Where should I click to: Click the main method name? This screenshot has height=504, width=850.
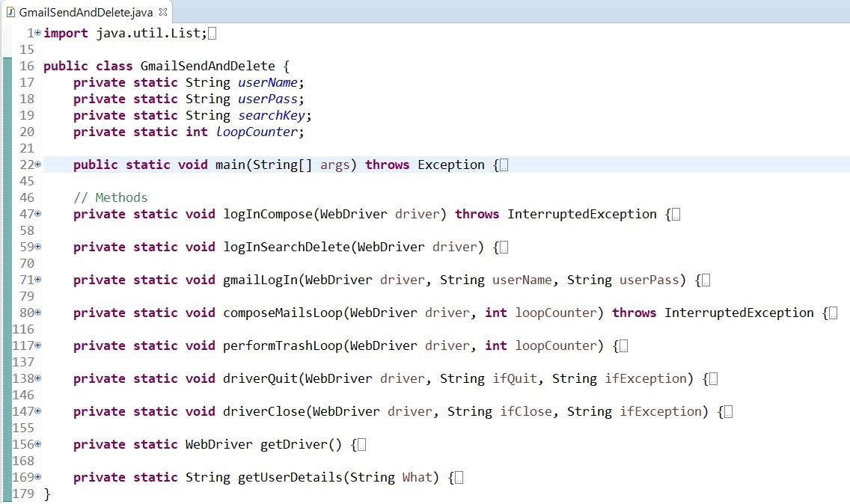[230, 165]
